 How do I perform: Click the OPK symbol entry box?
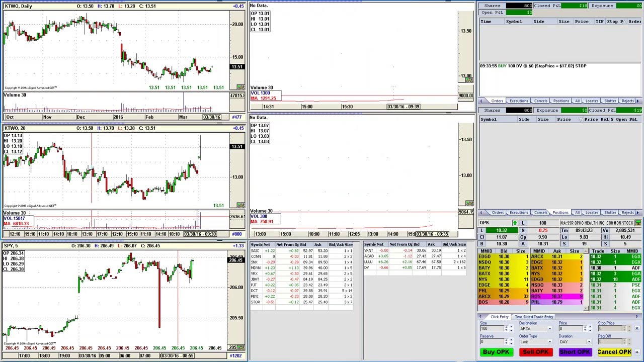[495, 223]
